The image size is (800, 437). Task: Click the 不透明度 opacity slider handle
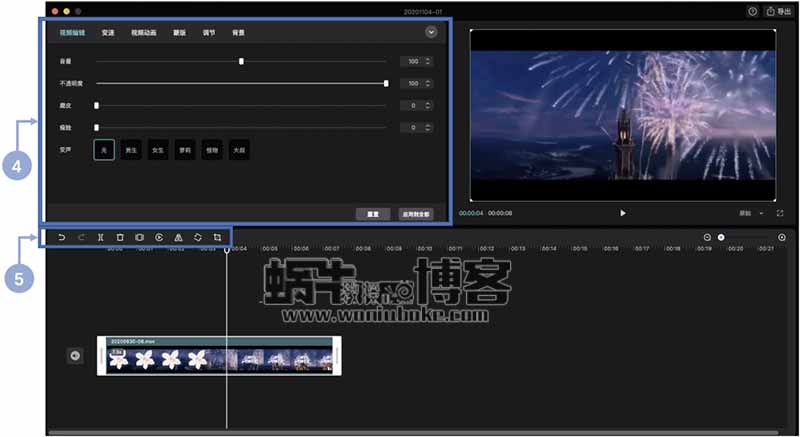click(x=386, y=83)
